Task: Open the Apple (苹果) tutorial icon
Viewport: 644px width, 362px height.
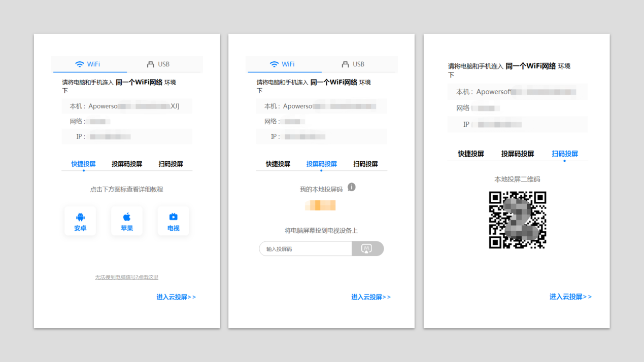Action: [x=127, y=221]
